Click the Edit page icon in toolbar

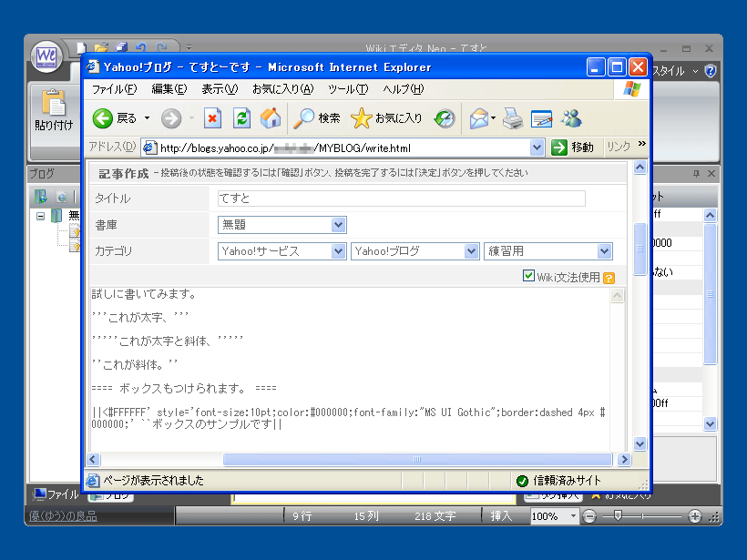click(541, 118)
